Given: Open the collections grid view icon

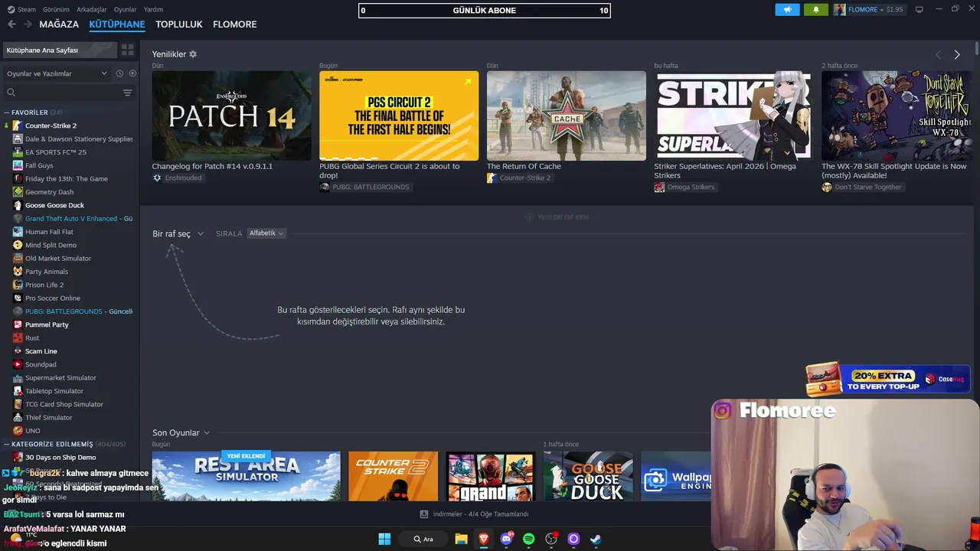Looking at the screenshot, I should (x=127, y=50).
